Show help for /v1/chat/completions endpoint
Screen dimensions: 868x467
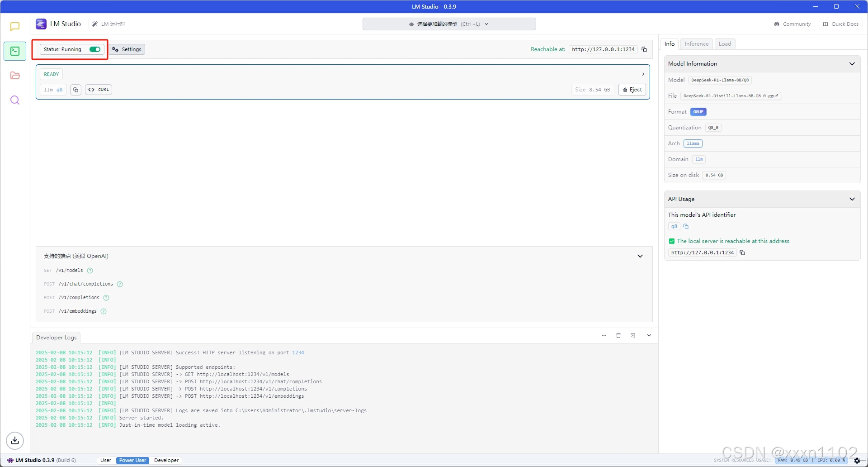coord(120,284)
